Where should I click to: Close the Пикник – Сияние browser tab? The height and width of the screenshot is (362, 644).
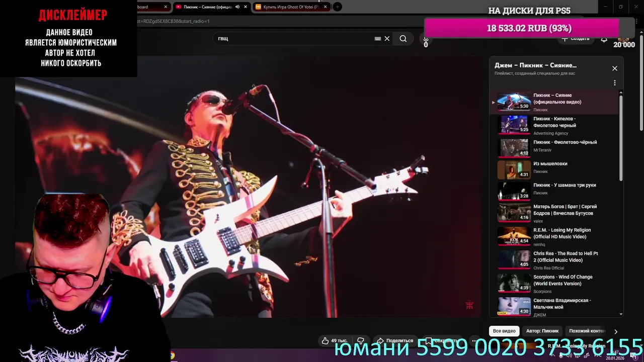[246, 7]
